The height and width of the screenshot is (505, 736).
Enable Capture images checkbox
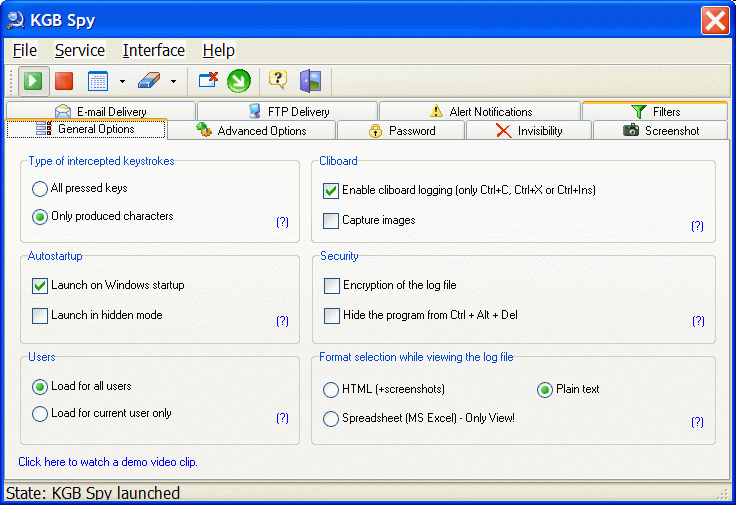pos(331,221)
